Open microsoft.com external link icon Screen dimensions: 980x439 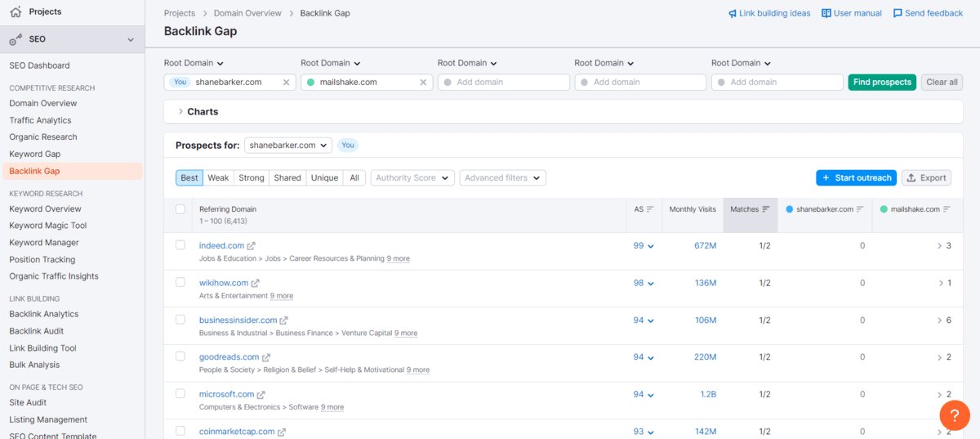(261, 395)
